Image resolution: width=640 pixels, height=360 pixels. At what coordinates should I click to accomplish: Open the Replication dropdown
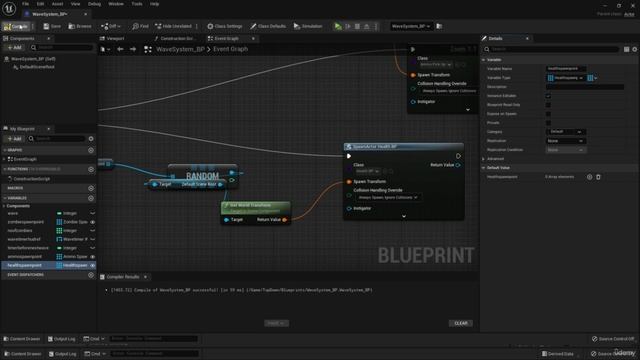565,141
